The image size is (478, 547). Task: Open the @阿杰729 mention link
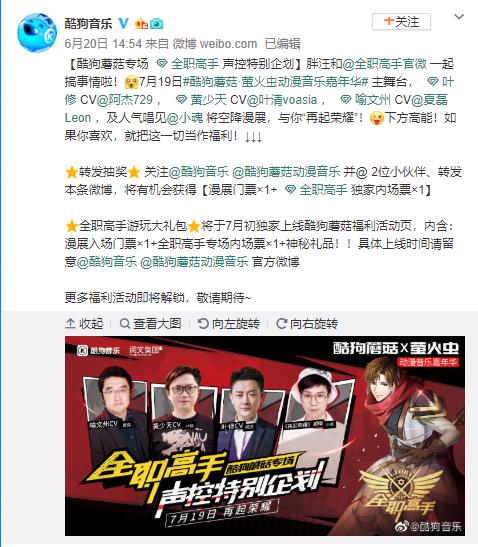pos(125,100)
